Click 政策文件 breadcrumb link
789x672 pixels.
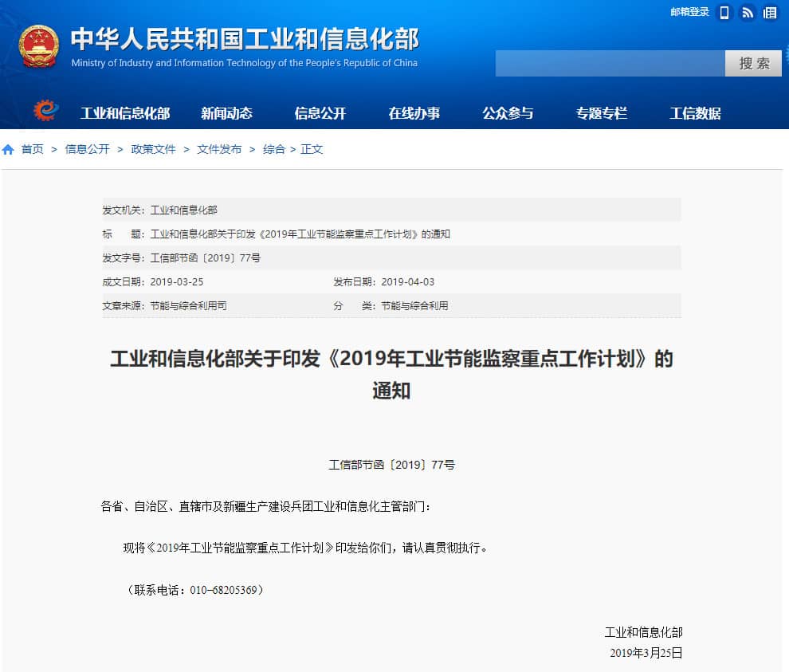point(153,150)
